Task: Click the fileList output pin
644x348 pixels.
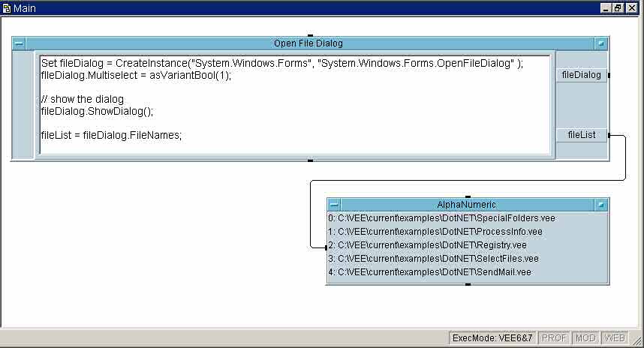Action: [609, 135]
